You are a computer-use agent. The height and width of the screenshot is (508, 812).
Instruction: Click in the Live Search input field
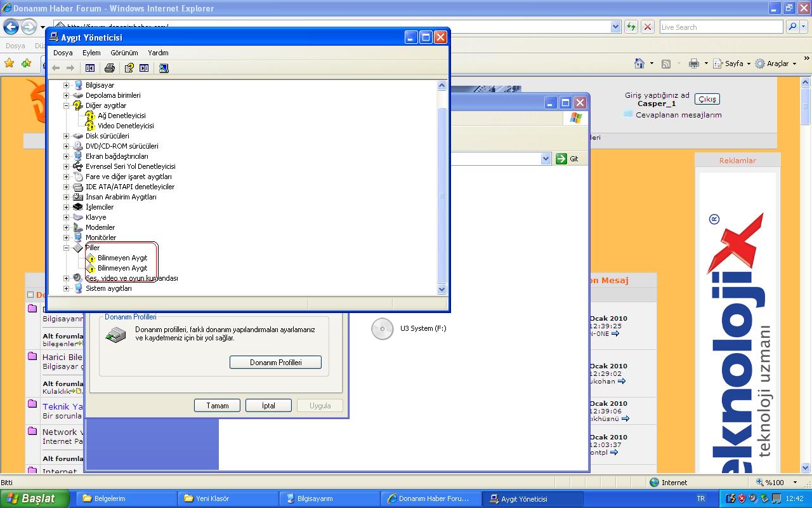(x=719, y=27)
